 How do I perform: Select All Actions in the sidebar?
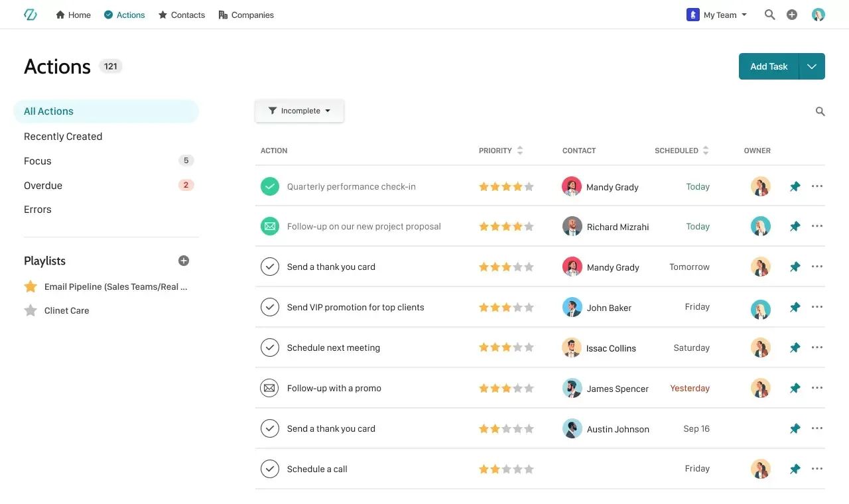click(x=106, y=111)
